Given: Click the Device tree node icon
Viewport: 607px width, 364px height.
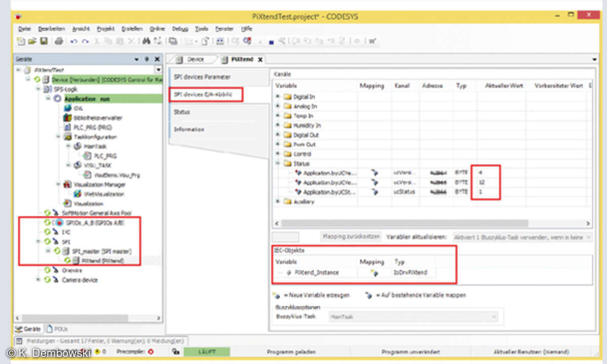Looking at the screenshot, I should 46,79.
